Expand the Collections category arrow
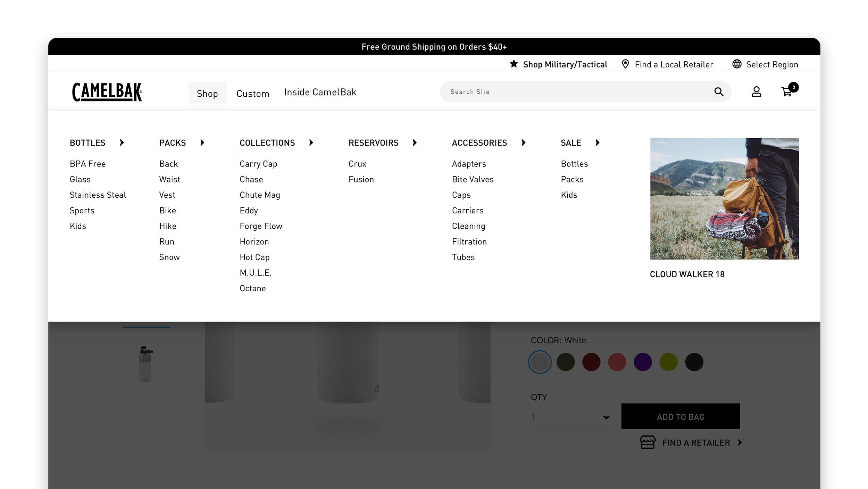The height and width of the screenshot is (489, 868). 311,142
